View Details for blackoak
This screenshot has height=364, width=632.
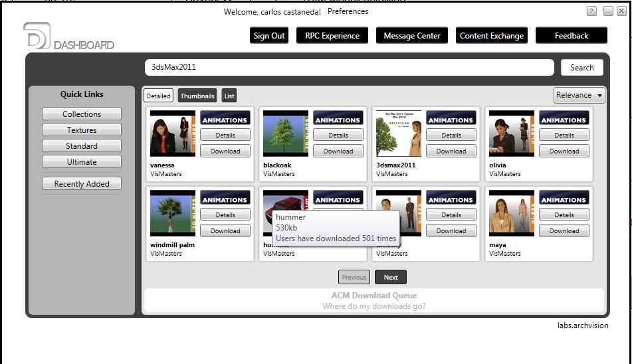338,135
